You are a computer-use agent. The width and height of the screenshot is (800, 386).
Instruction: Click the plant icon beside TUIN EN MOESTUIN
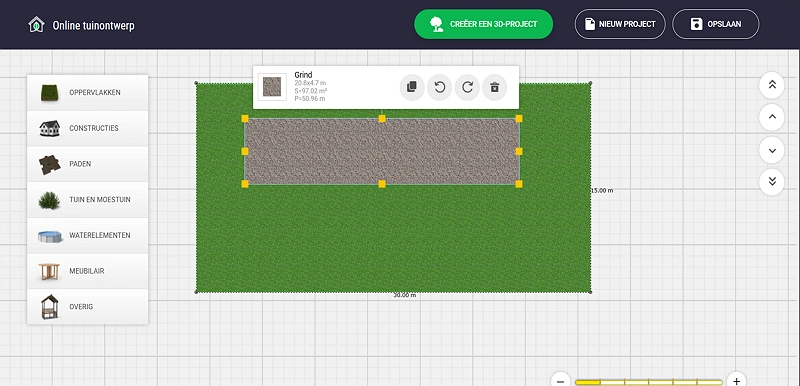(x=49, y=200)
